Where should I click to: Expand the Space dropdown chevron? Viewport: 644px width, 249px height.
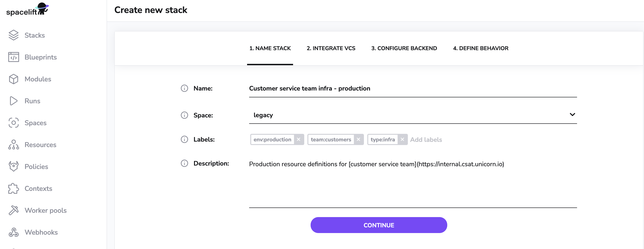(x=572, y=115)
